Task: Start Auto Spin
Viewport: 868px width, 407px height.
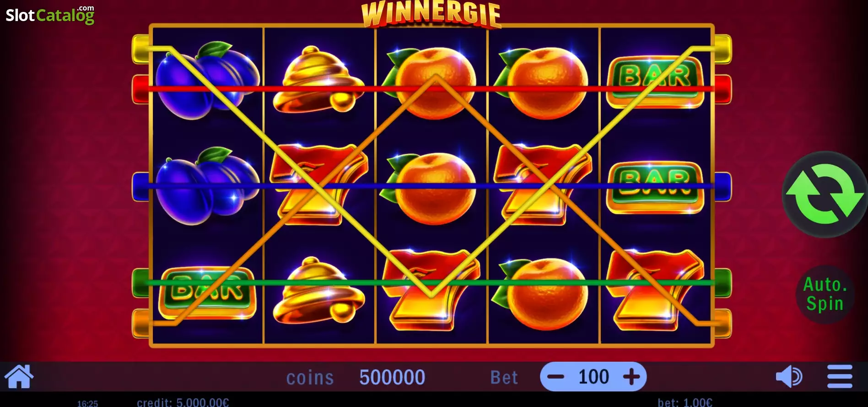Action: [825, 294]
